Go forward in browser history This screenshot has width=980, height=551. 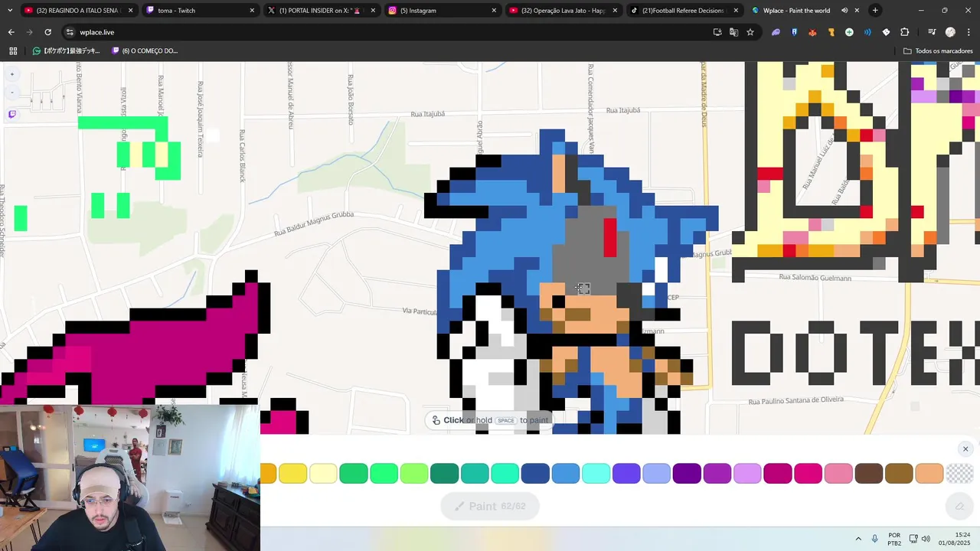[29, 32]
